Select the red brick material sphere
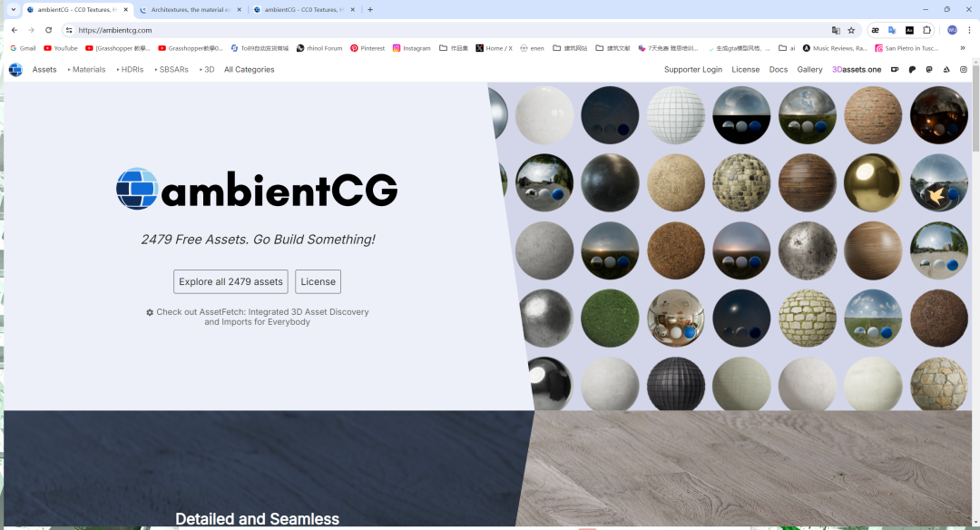 pyautogui.click(x=873, y=115)
